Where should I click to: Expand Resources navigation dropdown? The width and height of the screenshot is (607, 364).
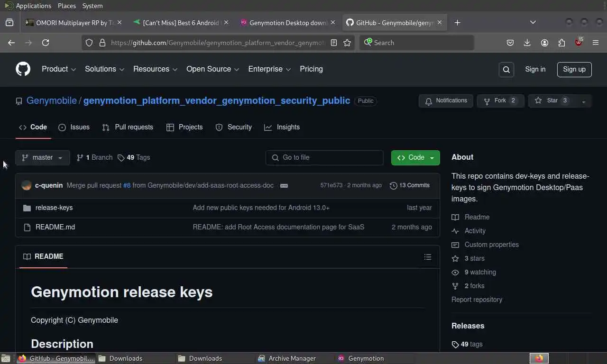pos(155,69)
